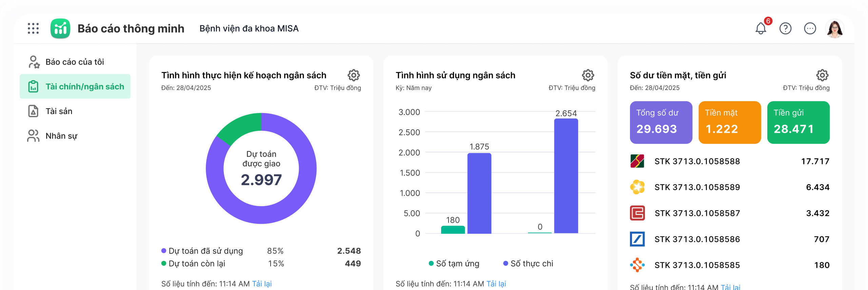868x290 pixels.
Task: Click balance value 6.434
Action: (818, 187)
